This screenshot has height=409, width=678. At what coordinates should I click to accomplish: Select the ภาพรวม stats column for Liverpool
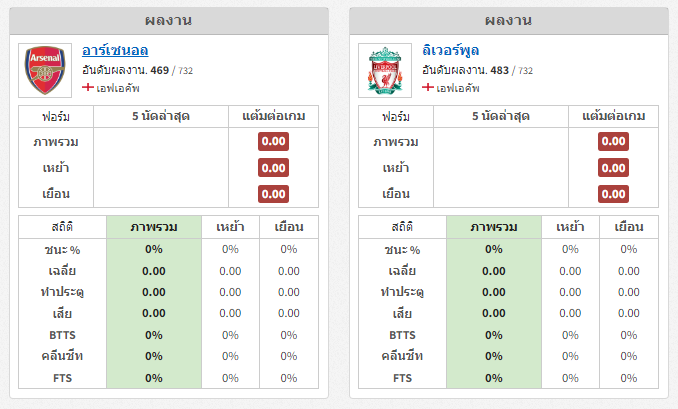pyautogui.click(x=494, y=227)
